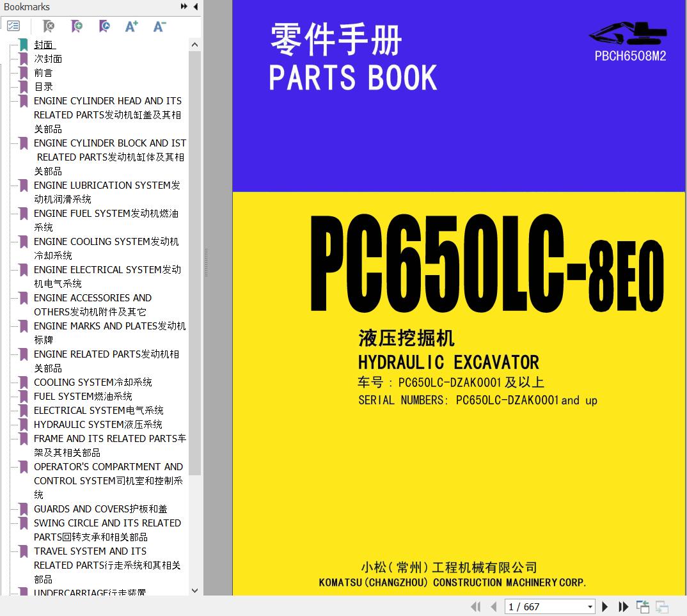Click the delete bookmark icon
This screenshot has width=687, height=616.
[49, 27]
